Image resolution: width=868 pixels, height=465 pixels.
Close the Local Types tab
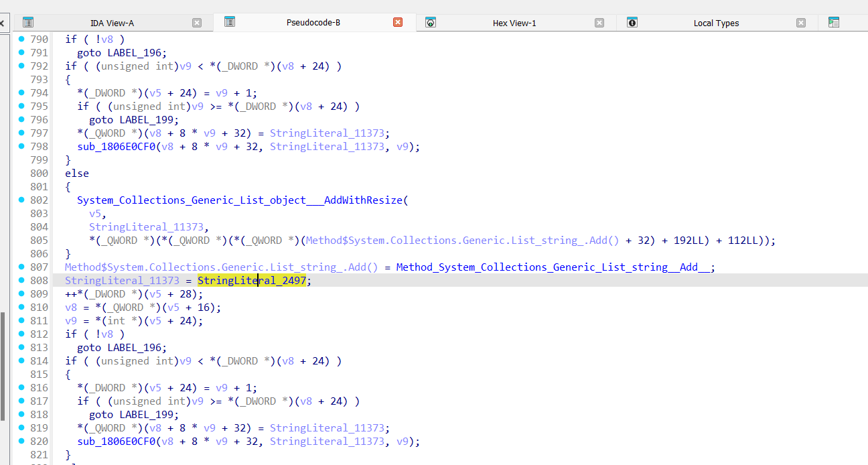[801, 23]
